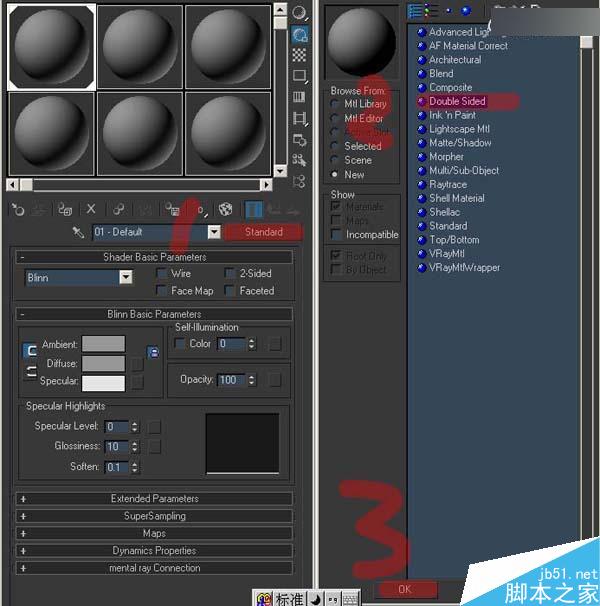Toggle the checkered Background icon
The image size is (600, 606).
pyautogui.click(x=300, y=55)
